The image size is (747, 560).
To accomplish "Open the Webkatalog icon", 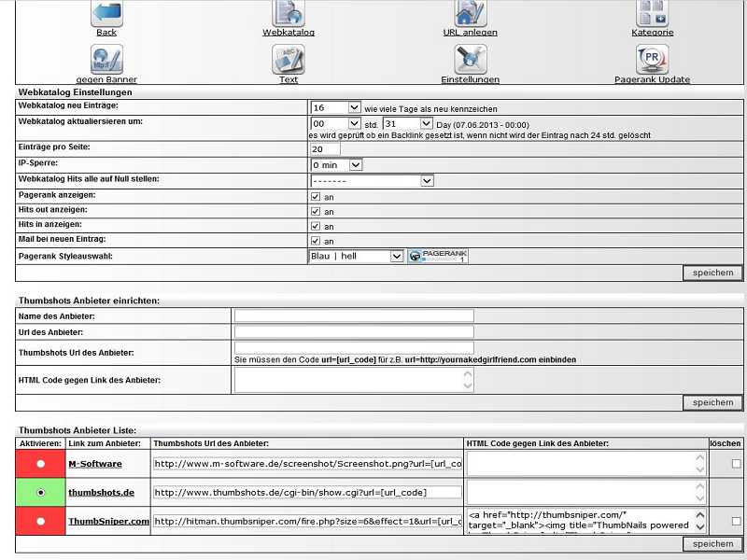I will (x=288, y=13).
